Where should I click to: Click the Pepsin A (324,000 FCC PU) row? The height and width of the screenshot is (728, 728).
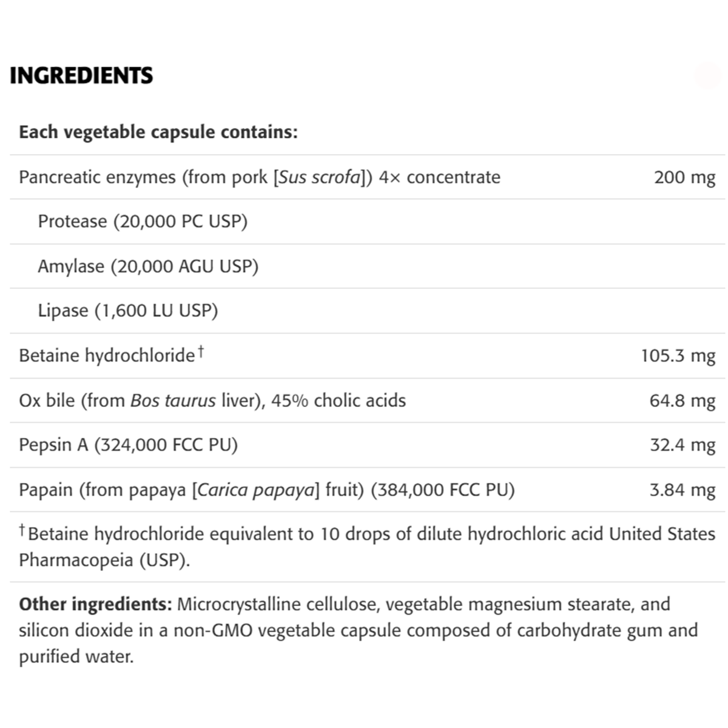[x=128, y=445]
